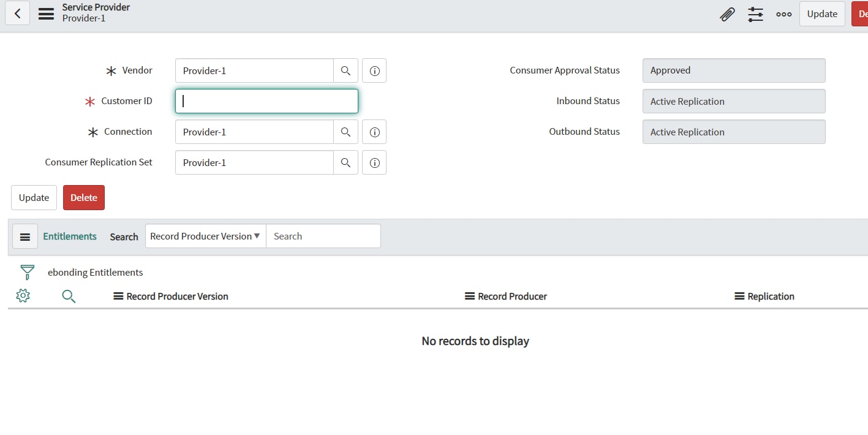
Task: Open the Record Producer Version search field dropdown
Action: (205, 236)
